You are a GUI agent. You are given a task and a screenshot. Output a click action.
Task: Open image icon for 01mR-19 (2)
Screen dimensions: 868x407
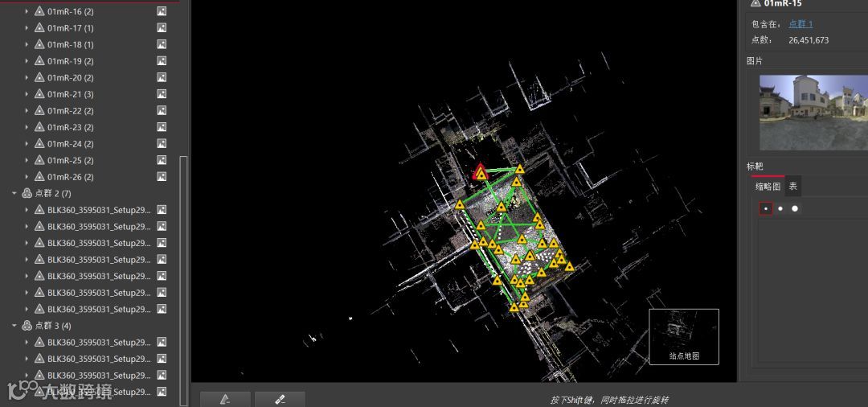point(162,61)
